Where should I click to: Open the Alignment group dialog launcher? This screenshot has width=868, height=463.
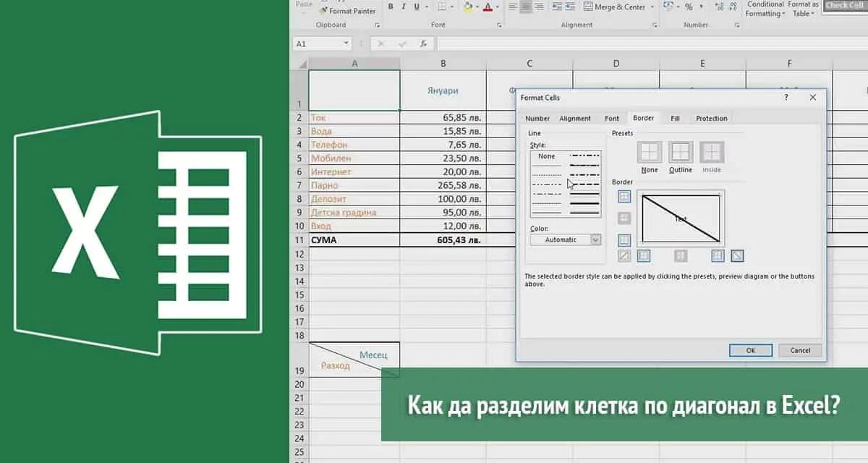pos(655,25)
